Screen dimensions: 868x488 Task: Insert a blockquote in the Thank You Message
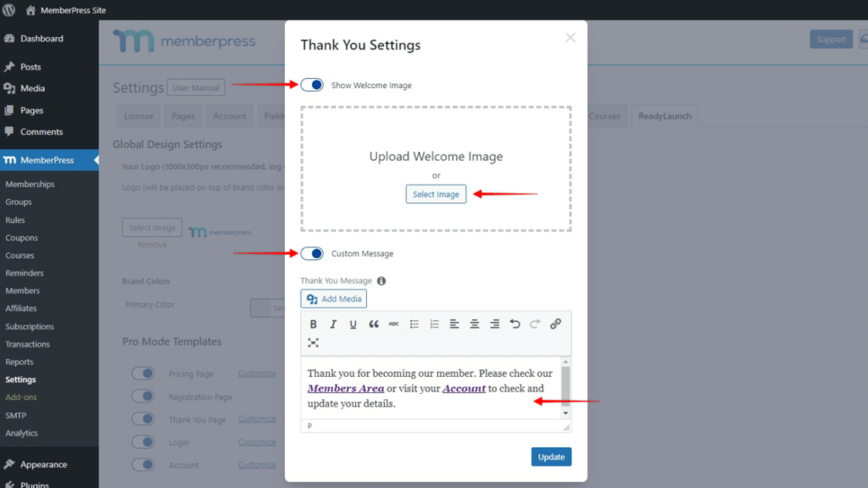(x=373, y=324)
